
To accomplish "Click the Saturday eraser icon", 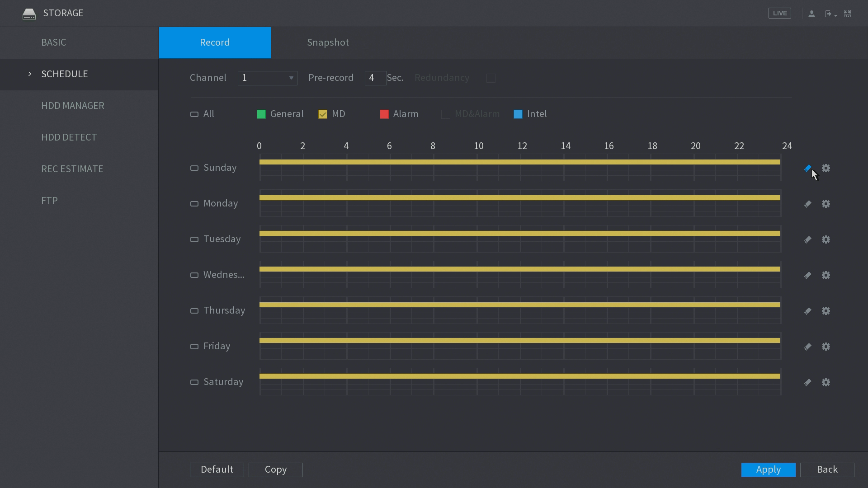I will [x=807, y=382].
